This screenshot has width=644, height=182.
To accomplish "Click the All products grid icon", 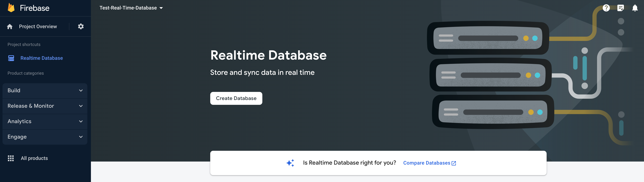I will (11, 158).
